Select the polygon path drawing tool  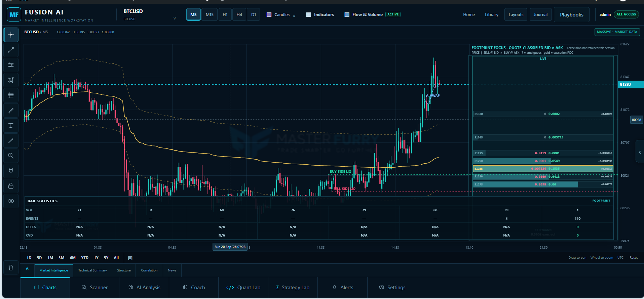tap(11, 80)
